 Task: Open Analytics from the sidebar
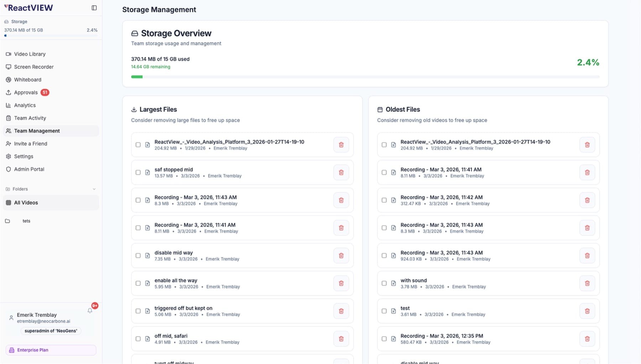click(x=51, y=105)
